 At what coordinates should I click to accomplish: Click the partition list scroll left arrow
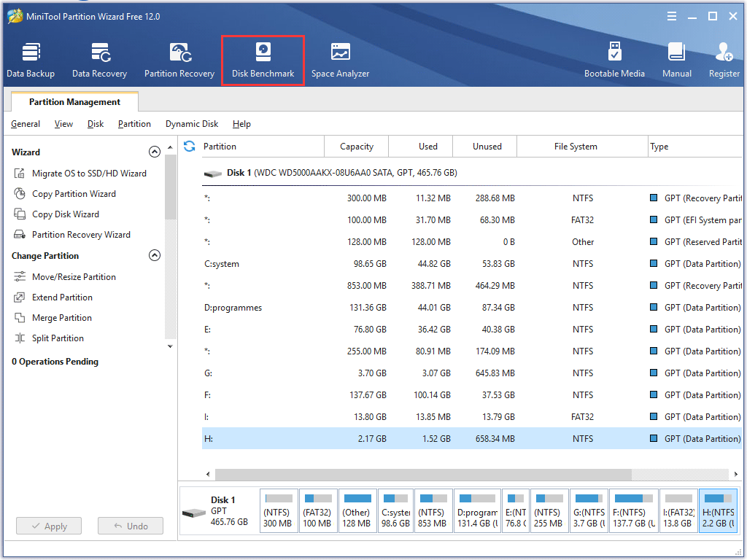pos(208,474)
